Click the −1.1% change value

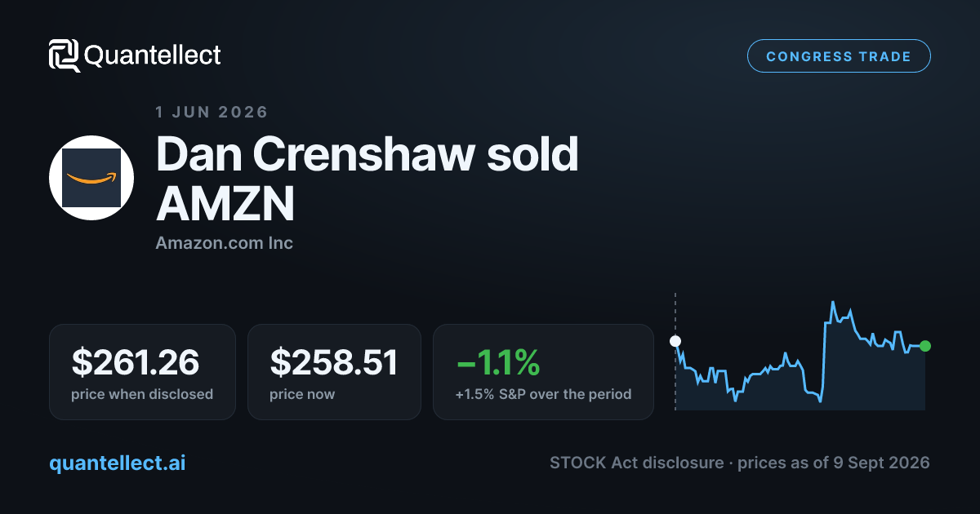(497, 362)
